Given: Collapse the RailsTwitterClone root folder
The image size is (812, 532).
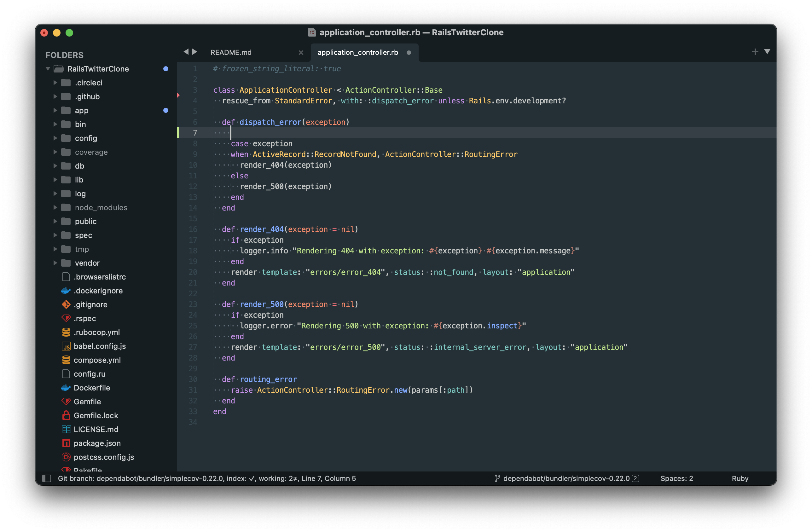Looking at the screenshot, I should pos(48,68).
